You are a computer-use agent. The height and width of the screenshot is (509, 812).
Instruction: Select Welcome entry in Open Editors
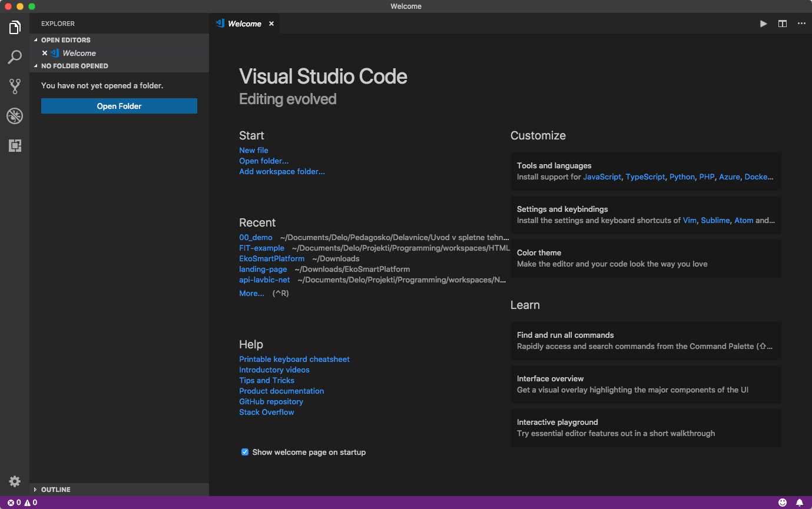(x=119, y=53)
